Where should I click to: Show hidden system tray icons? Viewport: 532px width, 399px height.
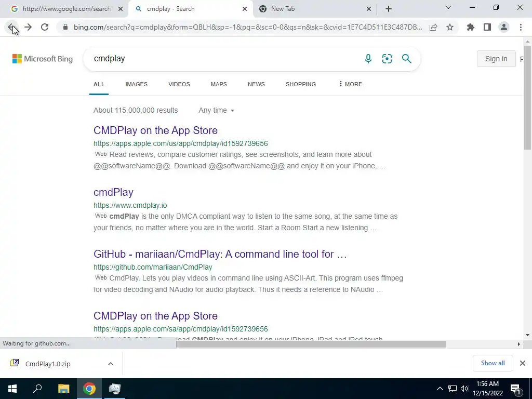click(x=440, y=389)
